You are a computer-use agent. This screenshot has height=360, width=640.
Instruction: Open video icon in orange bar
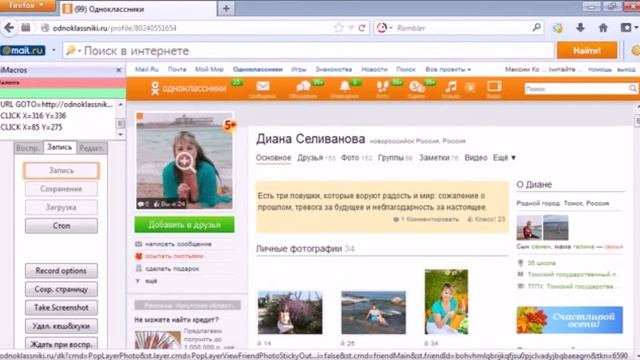click(494, 87)
